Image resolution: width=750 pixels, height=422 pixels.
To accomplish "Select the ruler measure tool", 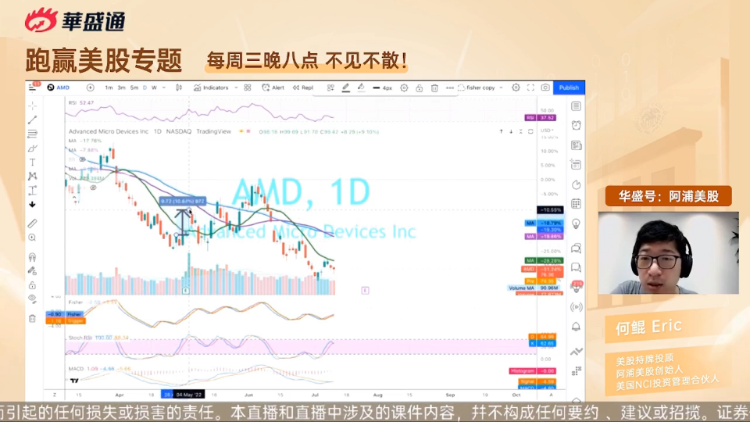I will point(33,223).
